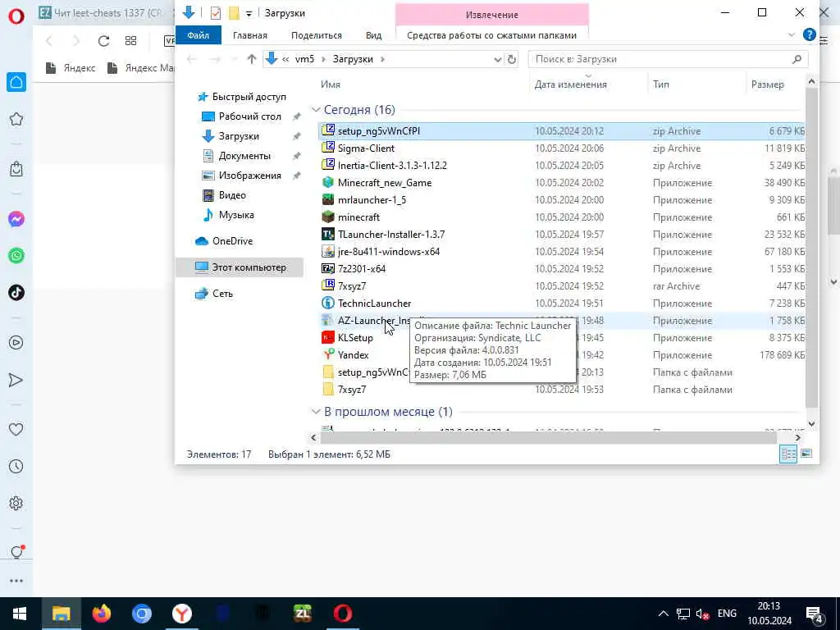This screenshot has width=840, height=630.
Task: Open the Поделиться ribbon tab
Action: [317, 35]
